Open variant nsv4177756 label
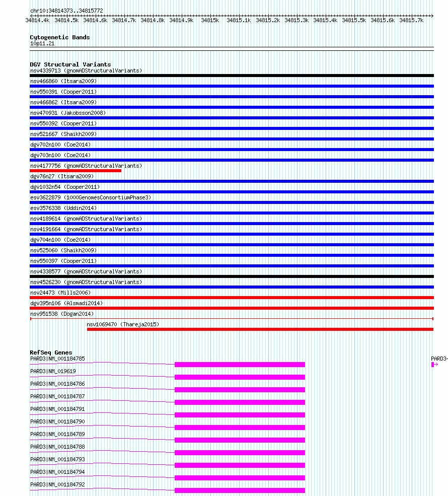The width and height of the screenshot is (448, 496). coord(86,166)
